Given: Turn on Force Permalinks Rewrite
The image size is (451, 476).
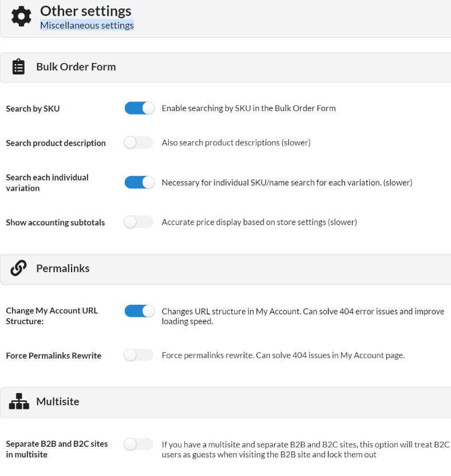Looking at the screenshot, I should point(139,355).
